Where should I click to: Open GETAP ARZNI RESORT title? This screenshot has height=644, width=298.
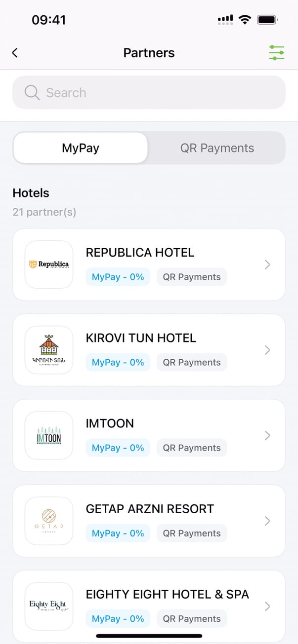click(x=150, y=509)
